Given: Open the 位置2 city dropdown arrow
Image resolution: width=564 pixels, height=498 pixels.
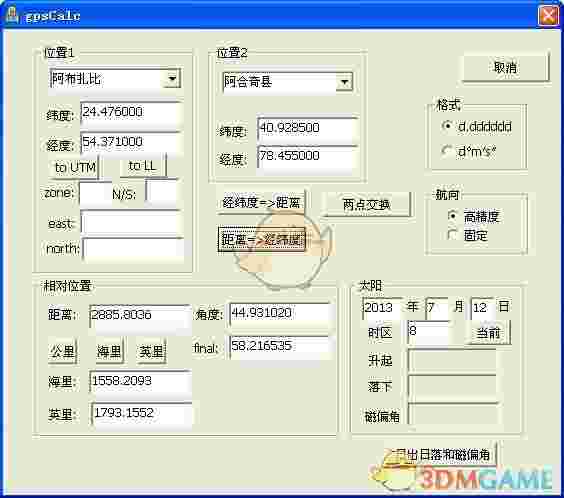Looking at the screenshot, I should click(x=345, y=82).
